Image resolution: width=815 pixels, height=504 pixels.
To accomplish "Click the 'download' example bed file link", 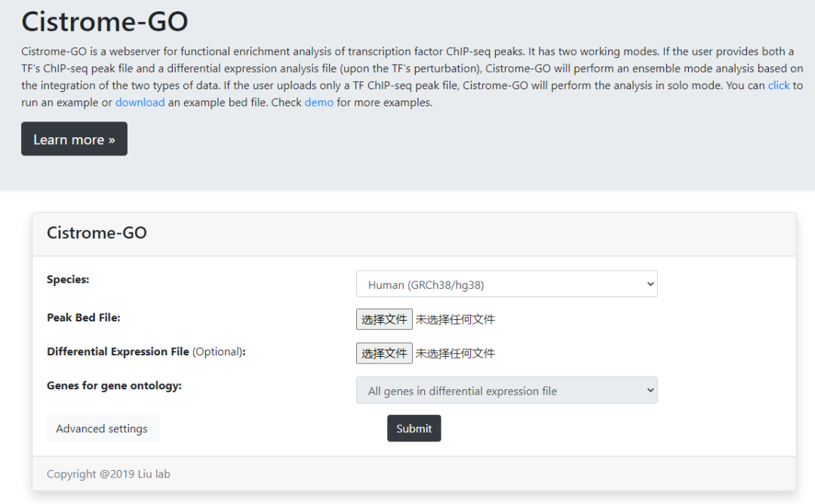I will 140,103.
